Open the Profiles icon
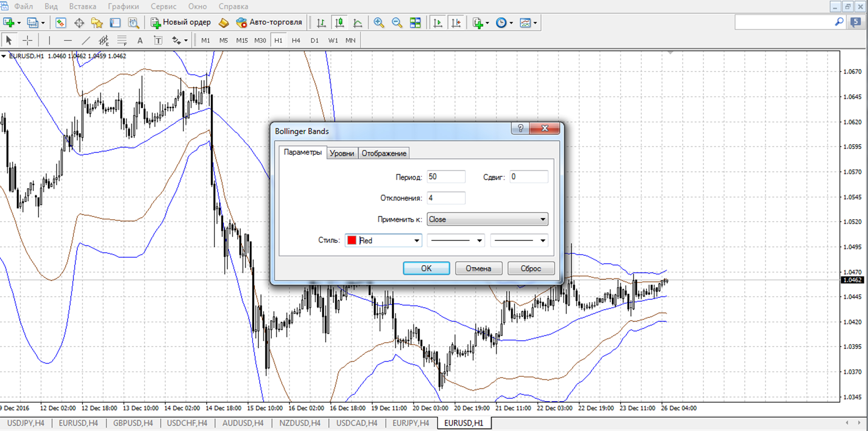 point(33,23)
